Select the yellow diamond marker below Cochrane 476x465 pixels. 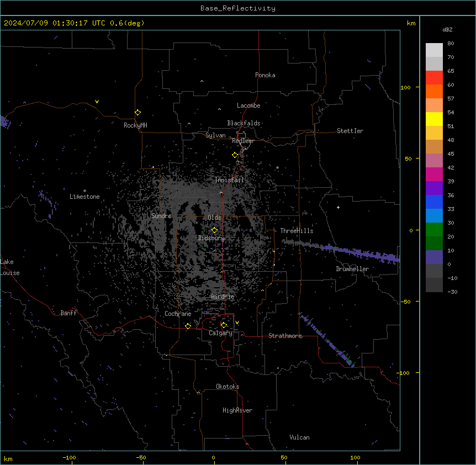(x=188, y=326)
